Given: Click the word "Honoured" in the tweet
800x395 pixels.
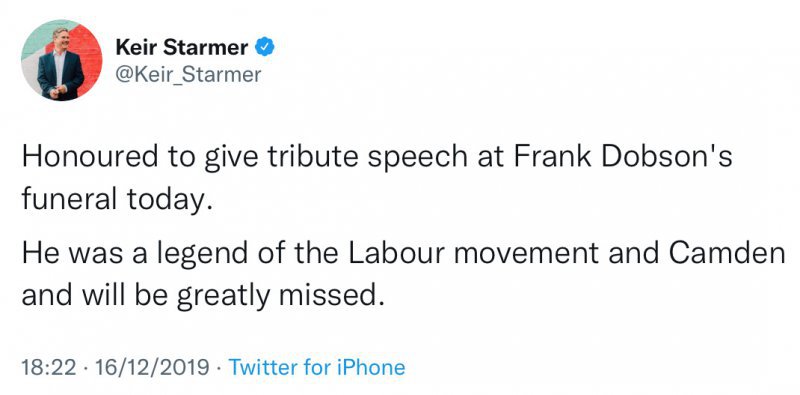Looking at the screenshot, I should pos(90,158).
